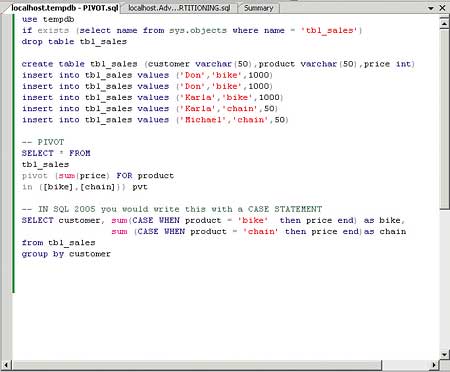Place cursor on 'use tempdb' line
450x372 pixels.
pos(48,19)
